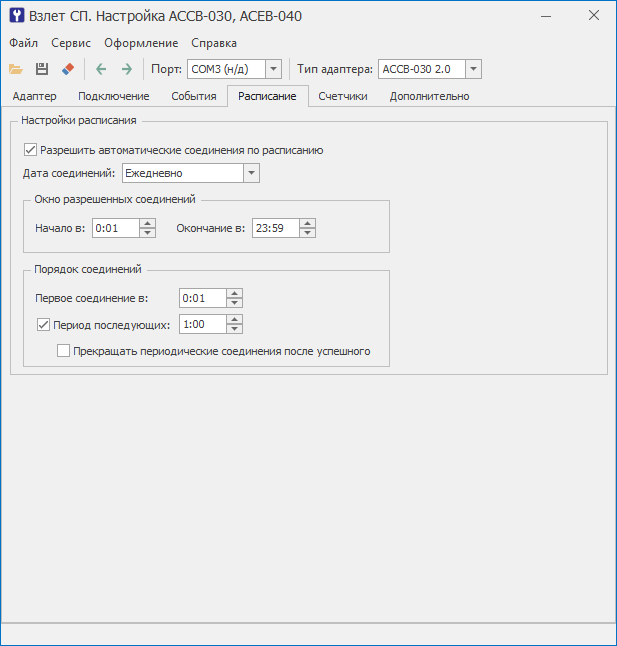Click the open folder toolbar icon

(15, 69)
